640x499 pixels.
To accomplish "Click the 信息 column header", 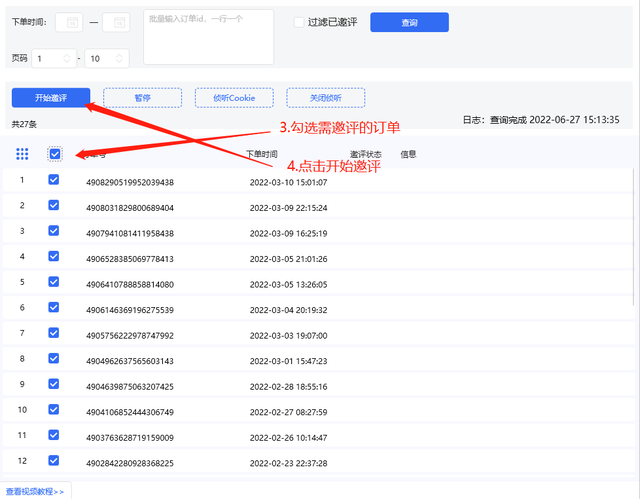I will [x=408, y=154].
